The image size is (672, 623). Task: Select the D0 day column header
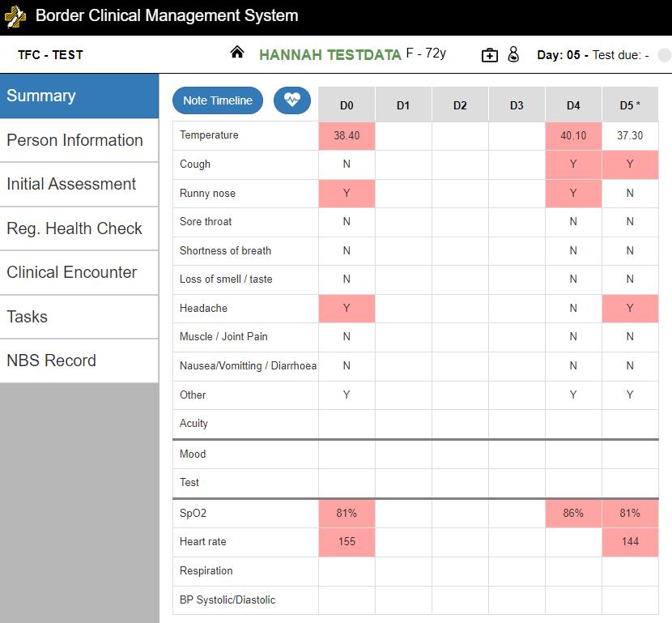pos(347,105)
